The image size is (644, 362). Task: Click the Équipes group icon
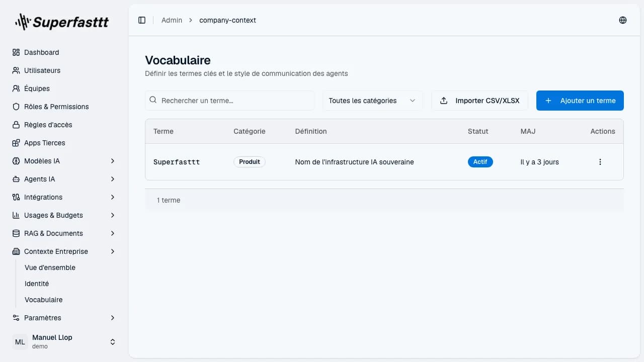16,88
